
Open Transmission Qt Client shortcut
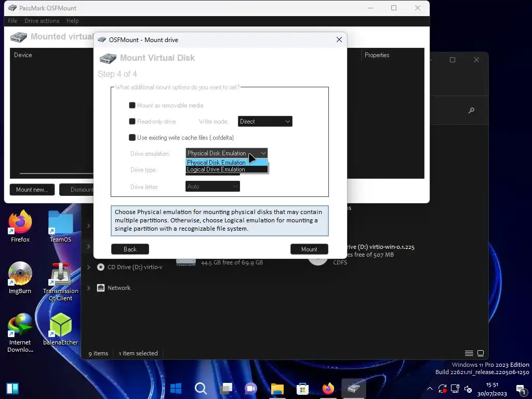tap(60, 282)
